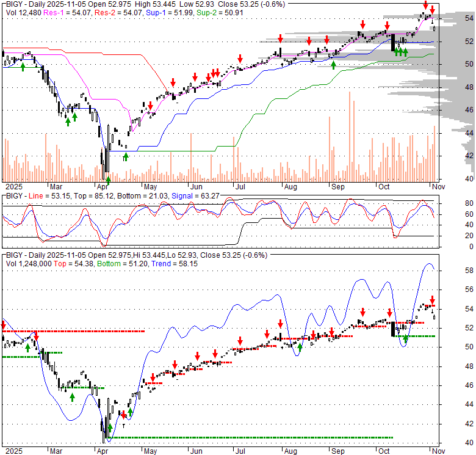Click the red down arrow in mid-May on top chart
Viewport: 476px width, 455px height.
[173, 82]
